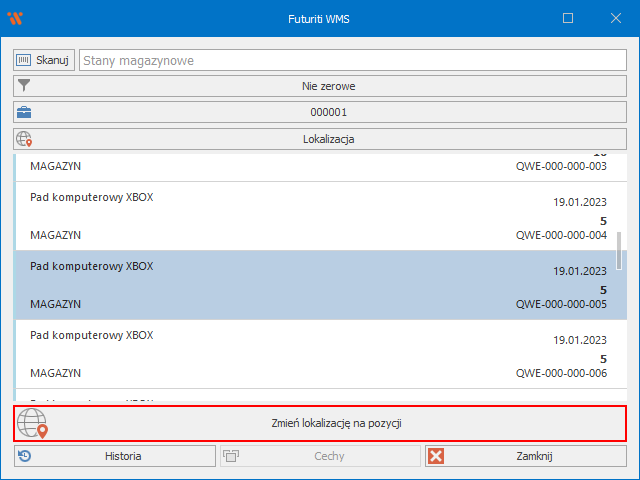
Task: Select the top row QWE-000-000-003
Action: (318, 166)
